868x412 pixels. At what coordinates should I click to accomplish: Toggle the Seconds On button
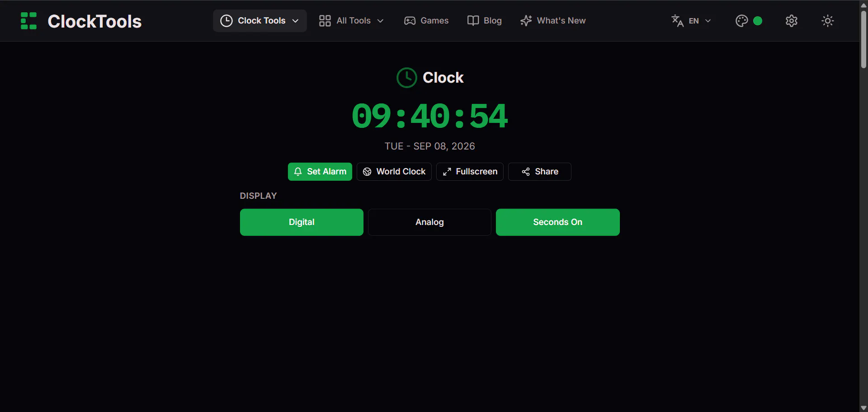pos(558,222)
